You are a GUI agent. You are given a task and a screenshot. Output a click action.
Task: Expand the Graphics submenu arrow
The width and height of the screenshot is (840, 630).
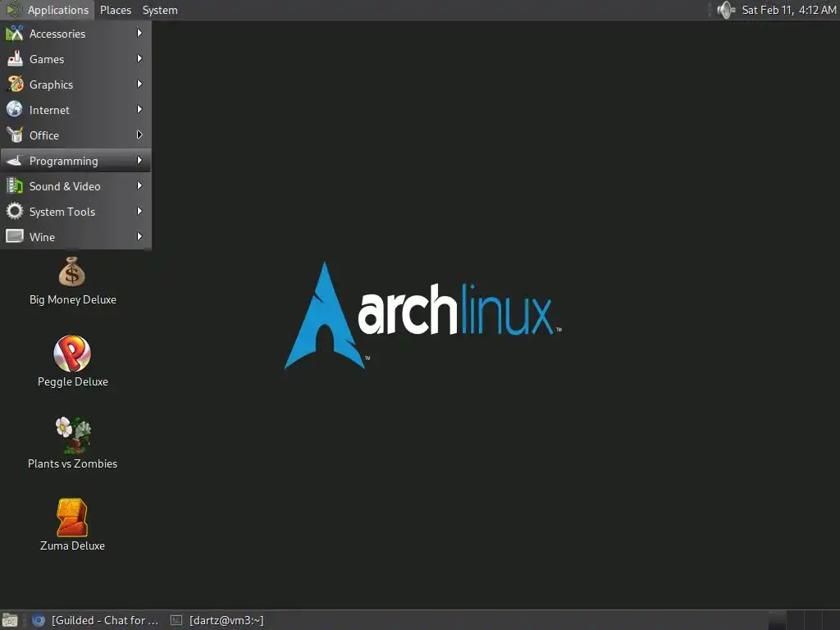[x=139, y=84]
